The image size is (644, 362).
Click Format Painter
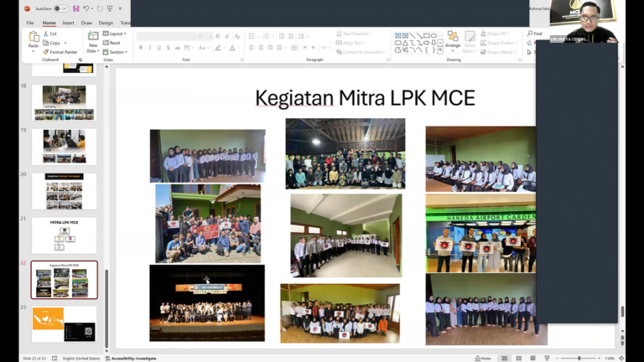point(60,52)
